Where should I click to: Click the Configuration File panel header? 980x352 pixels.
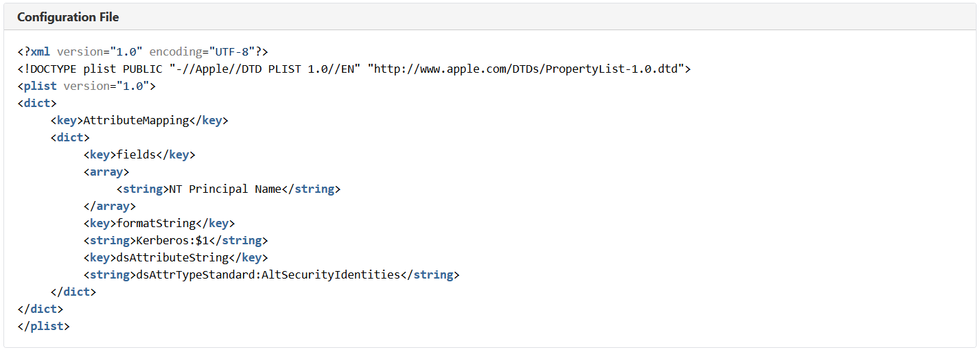(68, 16)
